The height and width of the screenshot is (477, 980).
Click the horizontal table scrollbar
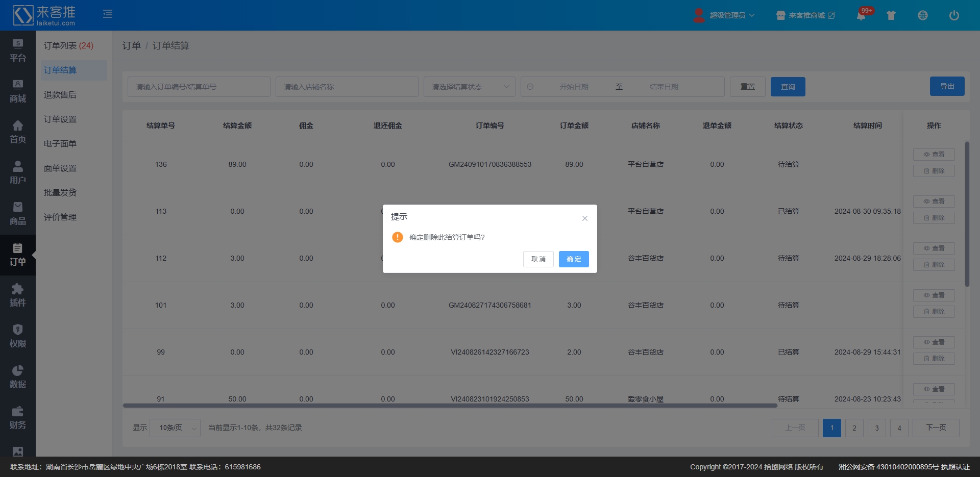pos(449,406)
